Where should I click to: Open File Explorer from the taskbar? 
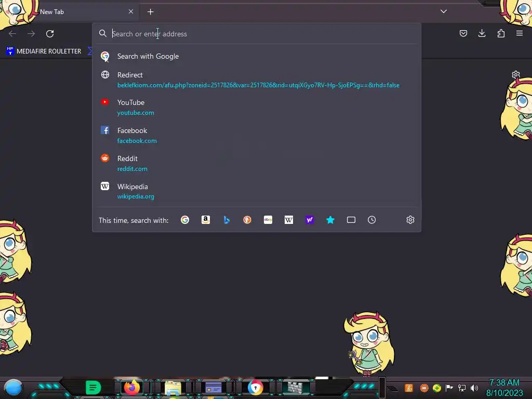tap(173, 388)
